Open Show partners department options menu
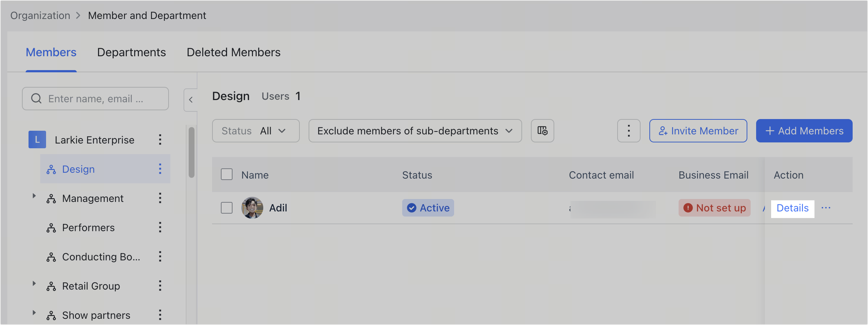This screenshot has height=325, width=868. click(x=160, y=315)
